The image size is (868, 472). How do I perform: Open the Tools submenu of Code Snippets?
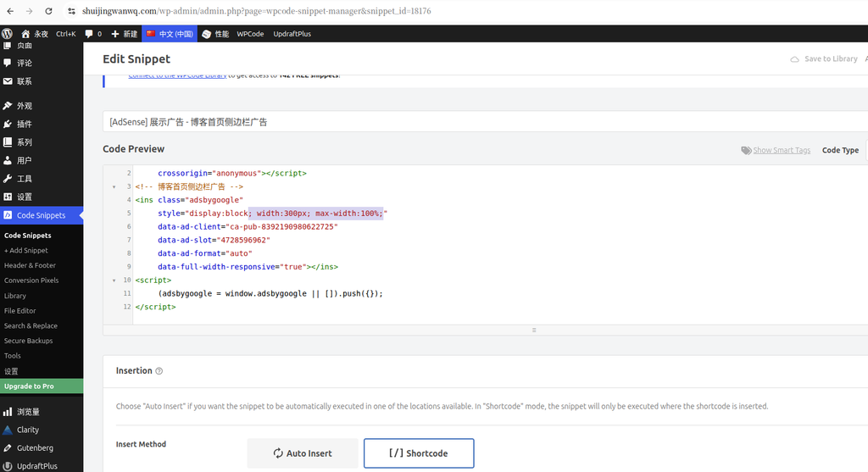point(12,356)
